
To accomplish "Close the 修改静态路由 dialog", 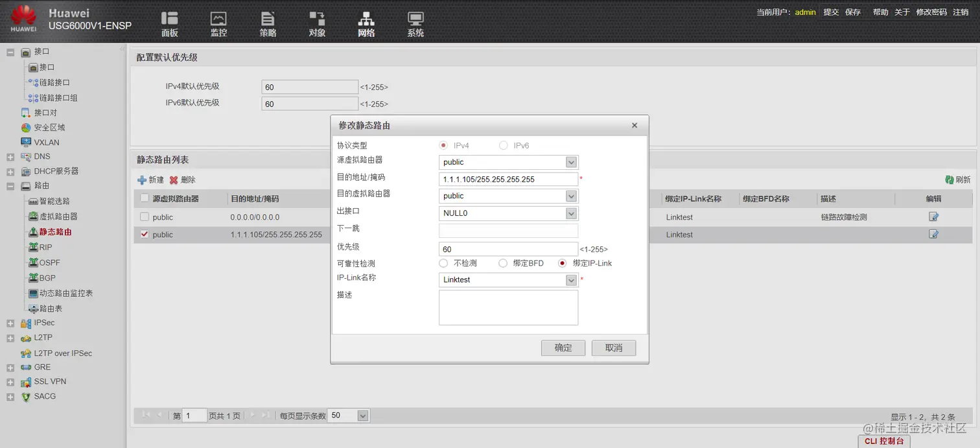I will [635, 126].
